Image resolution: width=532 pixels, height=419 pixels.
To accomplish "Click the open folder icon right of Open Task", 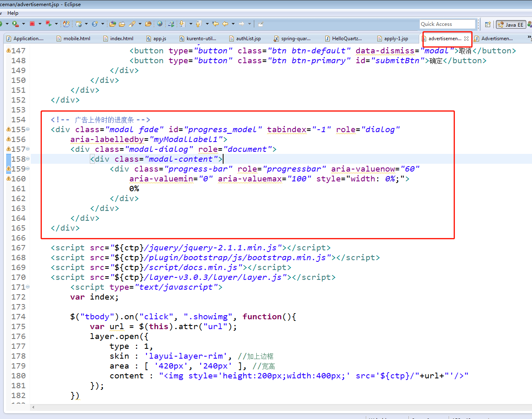I will [122, 24].
